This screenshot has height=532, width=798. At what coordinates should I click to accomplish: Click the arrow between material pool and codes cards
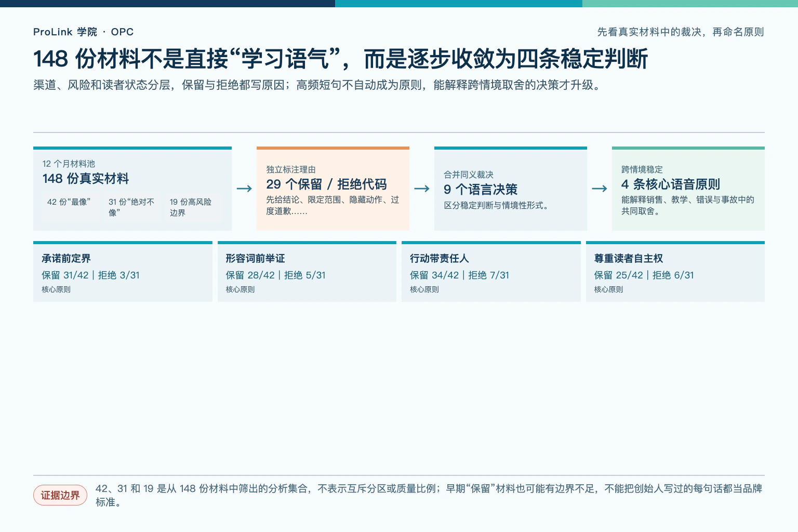[x=244, y=189]
